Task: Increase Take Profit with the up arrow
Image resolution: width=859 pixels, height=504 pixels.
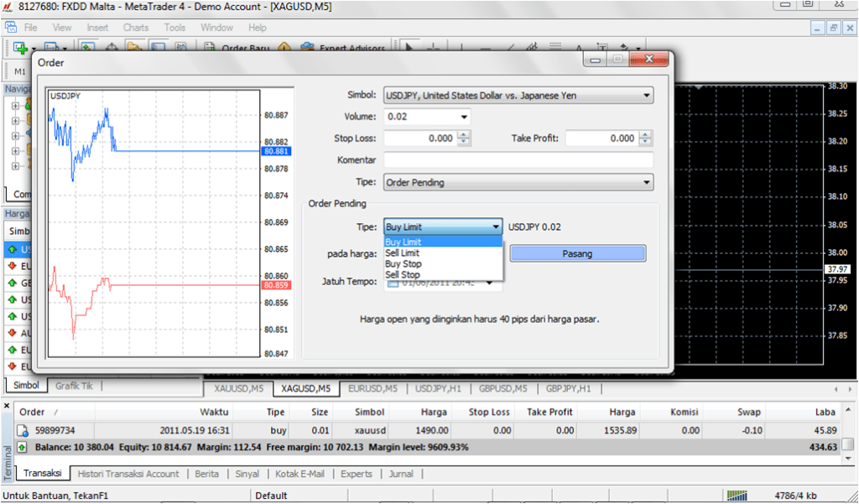Action: coord(646,135)
